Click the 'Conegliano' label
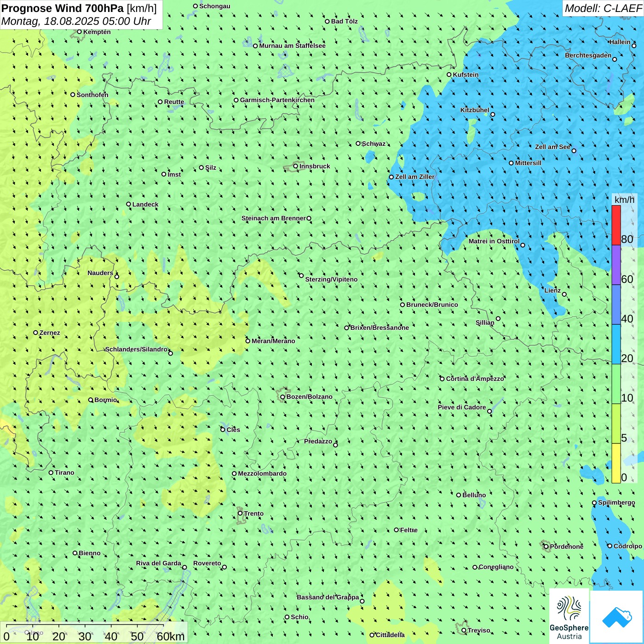Viewport: 644px width, 644px height. (x=496, y=567)
